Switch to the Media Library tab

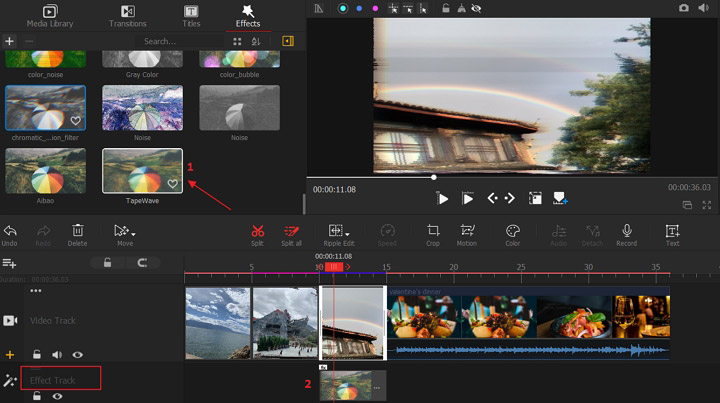point(48,16)
